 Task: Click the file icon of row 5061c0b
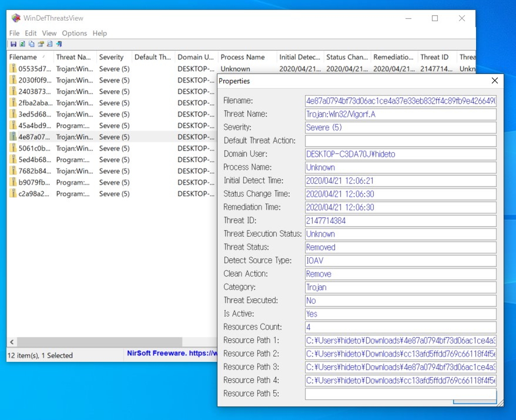click(13, 149)
